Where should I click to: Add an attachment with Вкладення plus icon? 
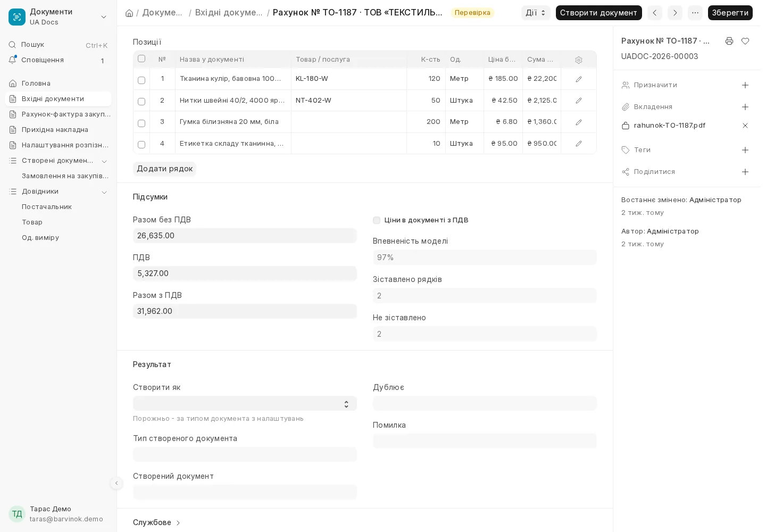(745, 107)
